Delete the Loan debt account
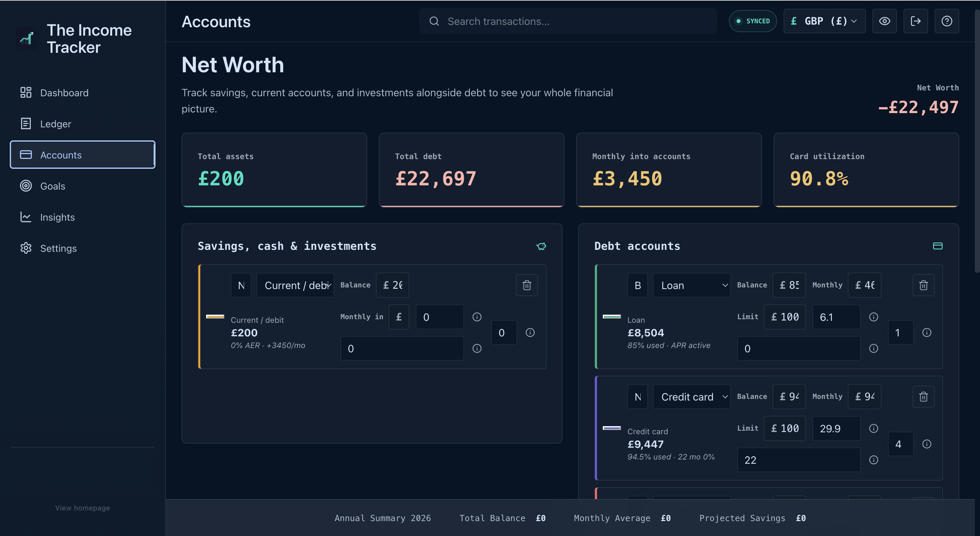Screen dimensions: 980x536 pyautogui.click(x=923, y=285)
